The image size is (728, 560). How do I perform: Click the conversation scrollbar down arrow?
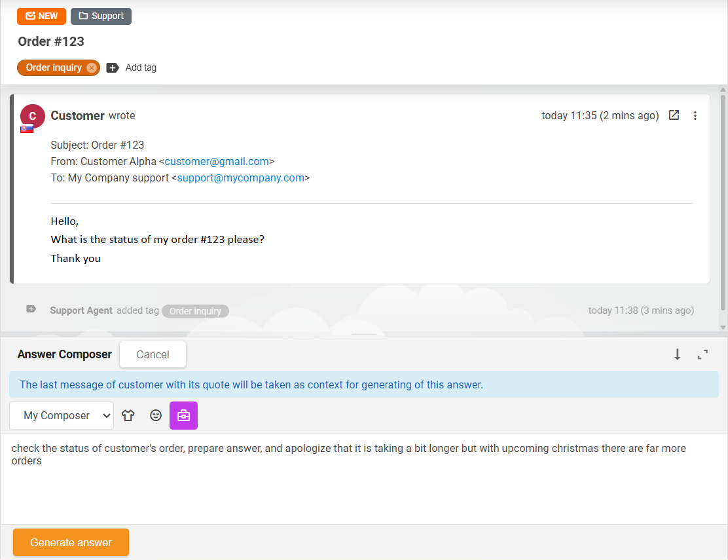coord(723,327)
